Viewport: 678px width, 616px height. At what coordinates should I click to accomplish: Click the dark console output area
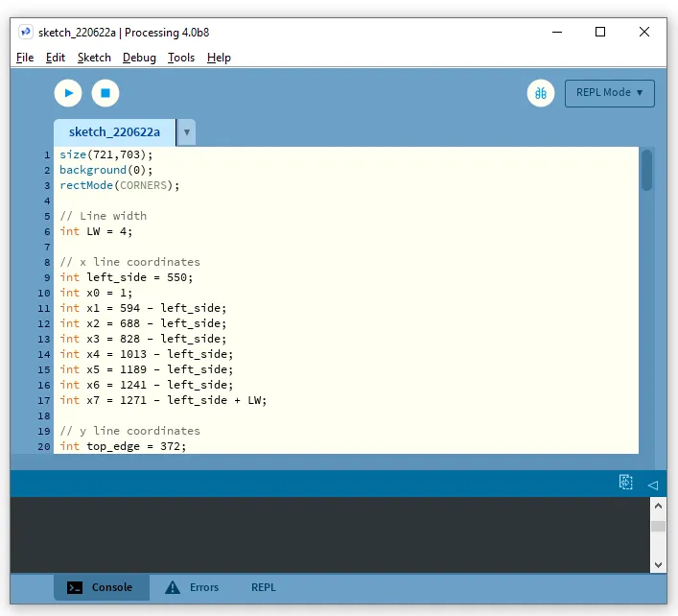click(330, 534)
